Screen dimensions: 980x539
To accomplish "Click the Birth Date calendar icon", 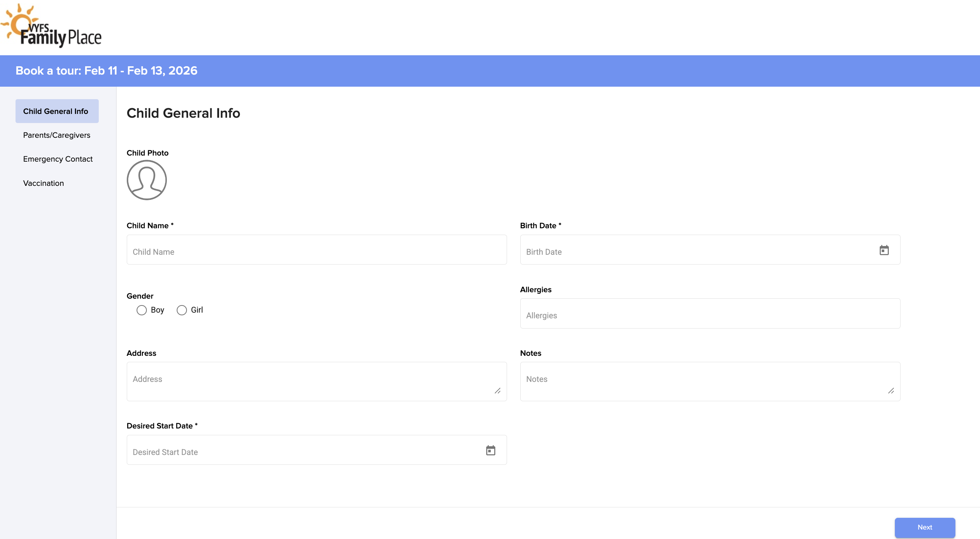I will coord(884,250).
